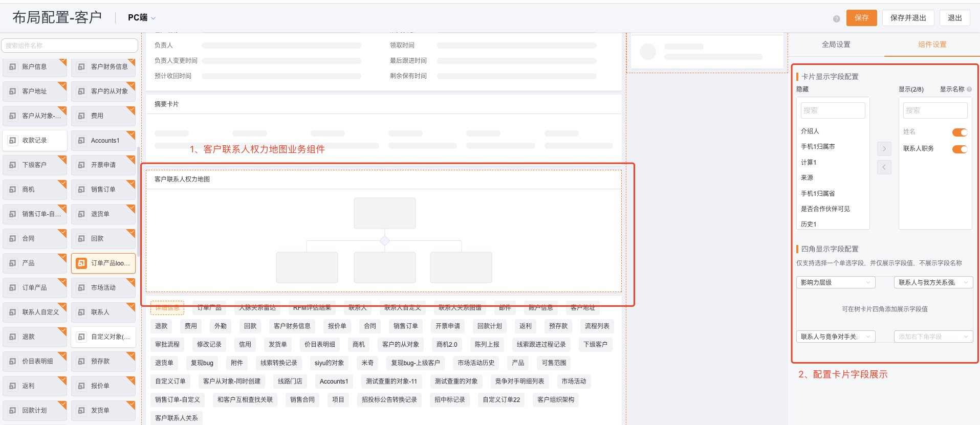
Task: Select the 客户财务信息 component icon
Action: point(81,67)
